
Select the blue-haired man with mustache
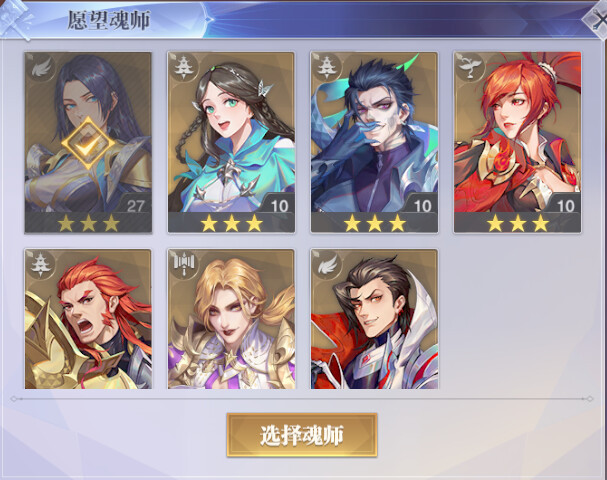coord(374,142)
